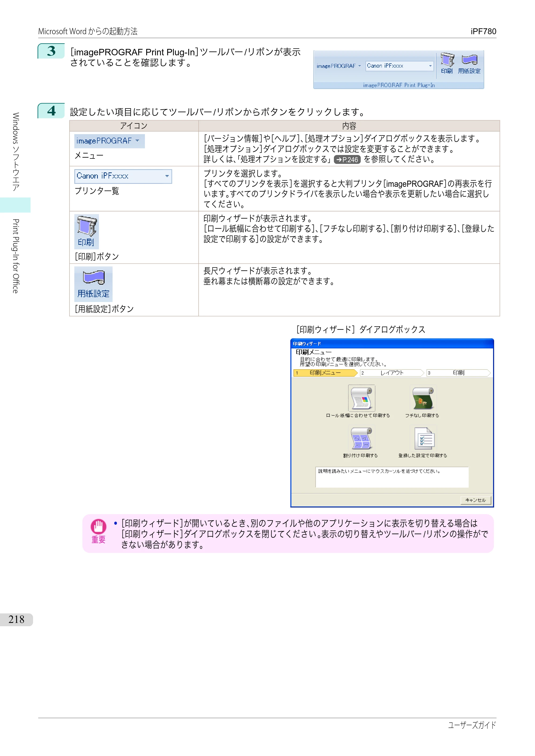Click the 用紙設定 banner icon in the table
Screen dimensions: 535x756
click(x=94, y=284)
